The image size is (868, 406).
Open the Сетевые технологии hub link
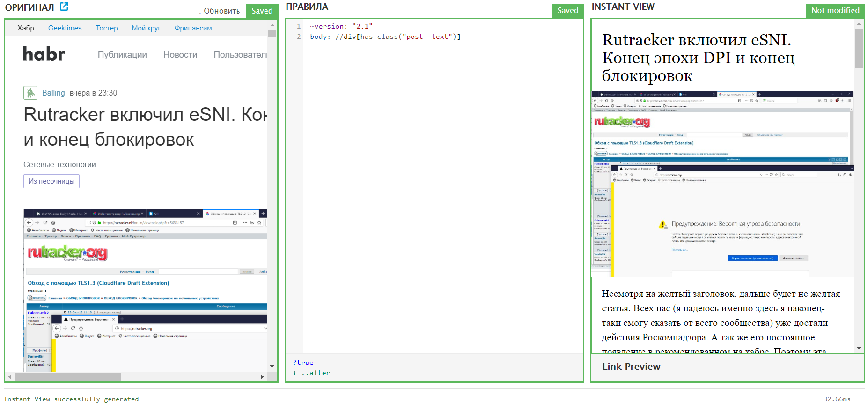coord(59,165)
